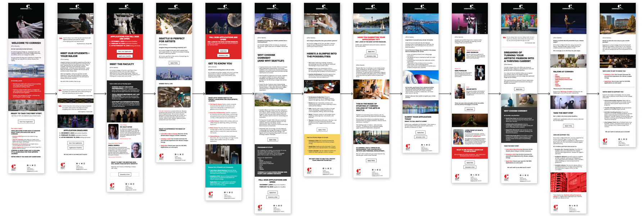Click Apply Now in the Dreaming of Turning Your Artistic Passion email
The height and width of the screenshot is (216, 644).
point(519,89)
